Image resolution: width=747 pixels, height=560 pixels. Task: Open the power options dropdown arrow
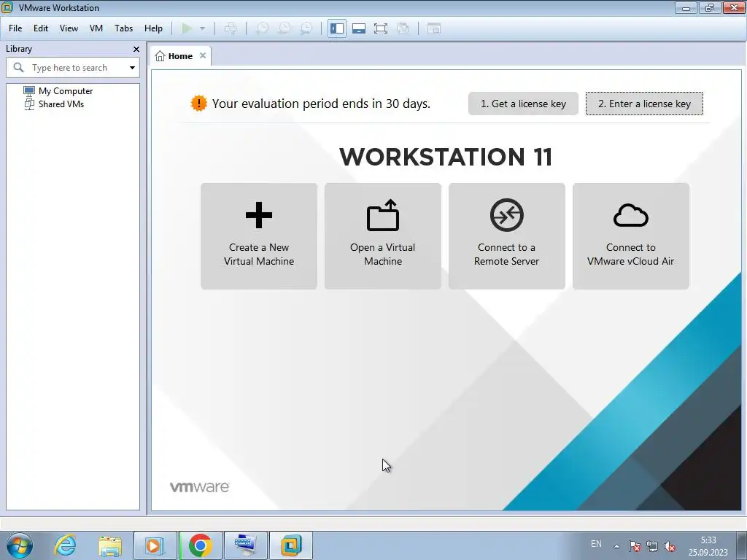(203, 28)
